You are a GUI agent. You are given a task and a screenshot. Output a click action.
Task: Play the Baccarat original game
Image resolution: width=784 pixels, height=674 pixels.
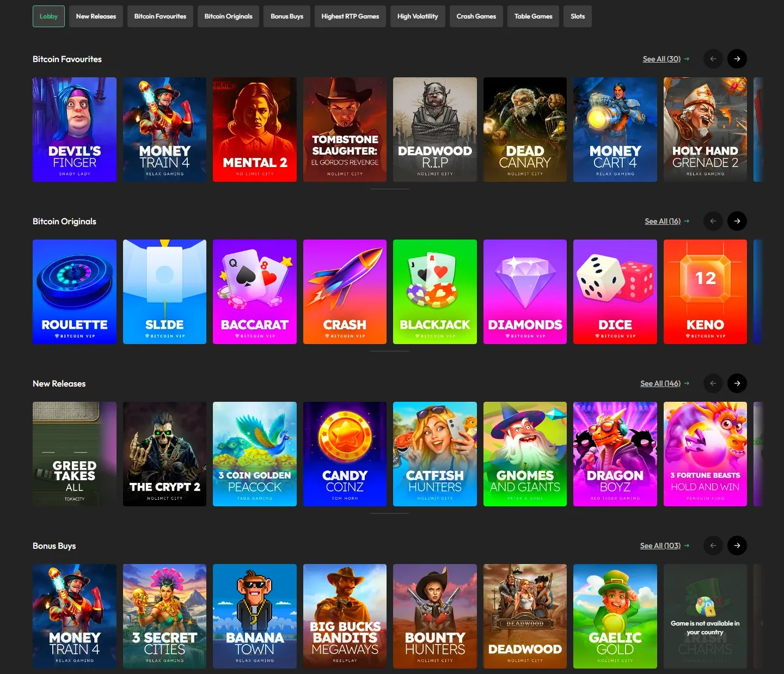pyautogui.click(x=255, y=292)
